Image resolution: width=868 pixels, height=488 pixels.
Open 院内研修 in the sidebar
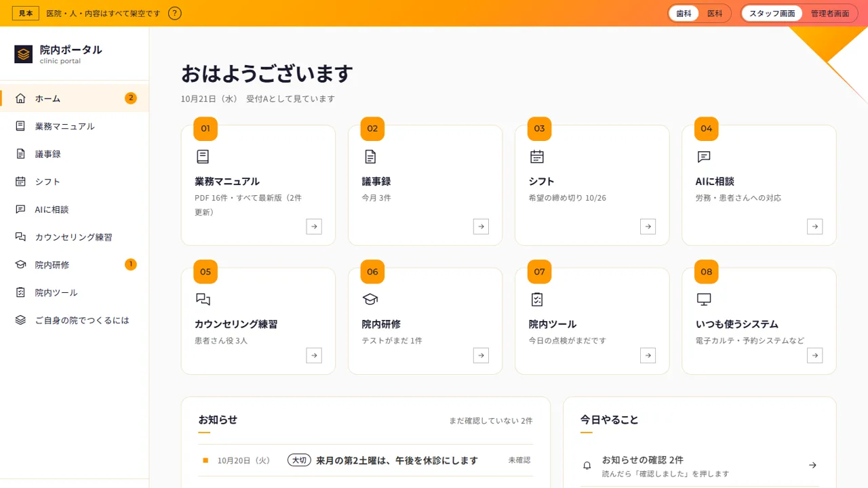pos(75,265)
